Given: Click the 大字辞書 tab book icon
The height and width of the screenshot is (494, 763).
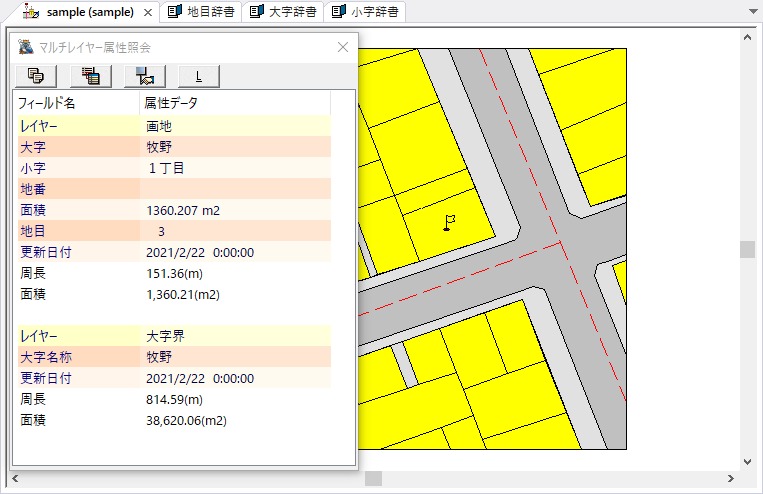Looking at the screenshot, I should [x=256, y=11].
